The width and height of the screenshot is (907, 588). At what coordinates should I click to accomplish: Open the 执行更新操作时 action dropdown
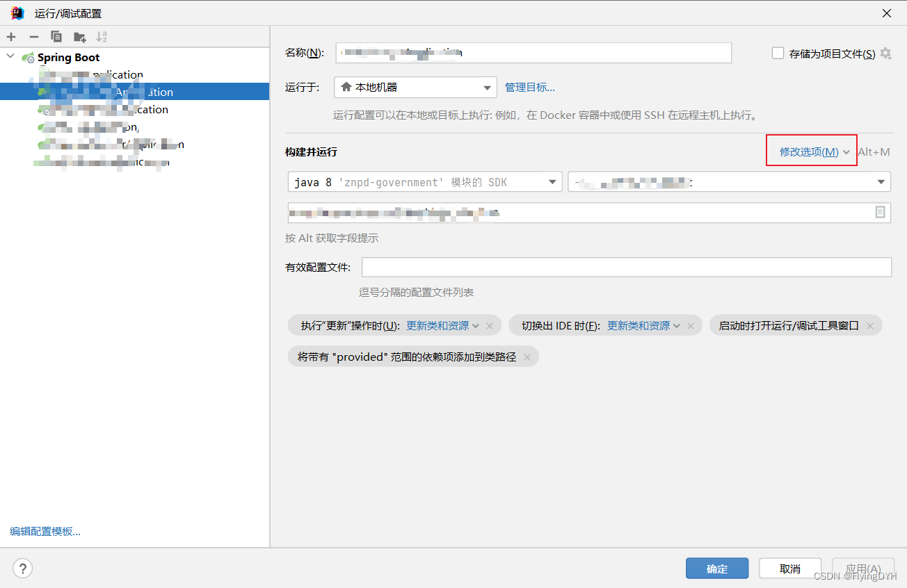coord(442,325)
